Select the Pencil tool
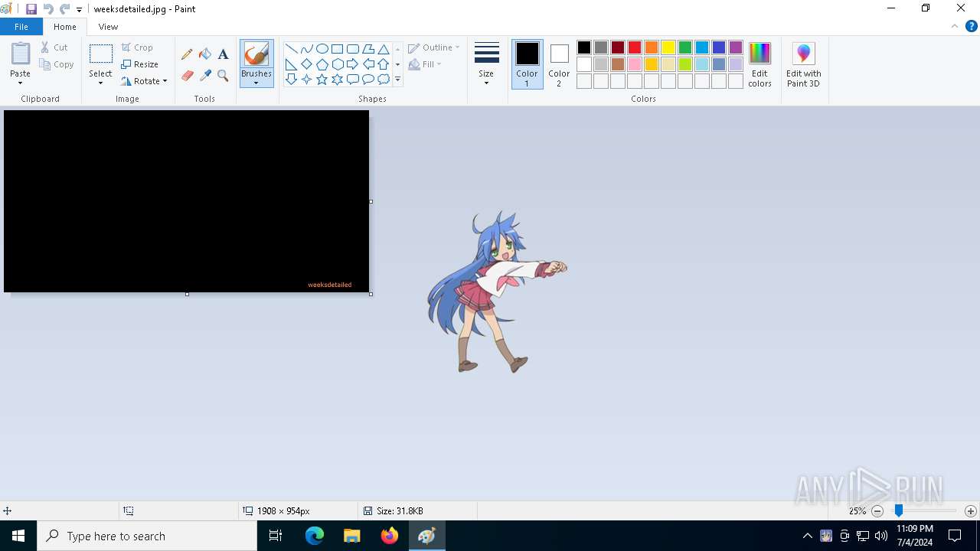This screenshot has height=551, width=980. 187,54
